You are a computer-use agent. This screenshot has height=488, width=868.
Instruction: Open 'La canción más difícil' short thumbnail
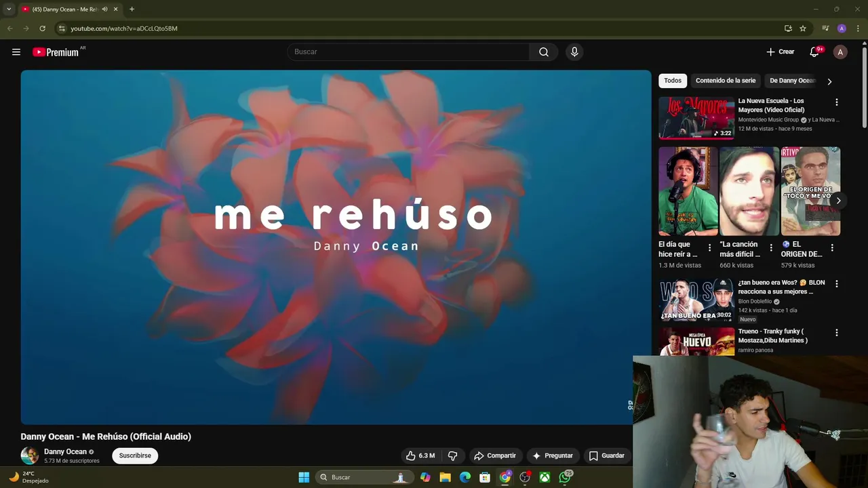pos(749,191)
